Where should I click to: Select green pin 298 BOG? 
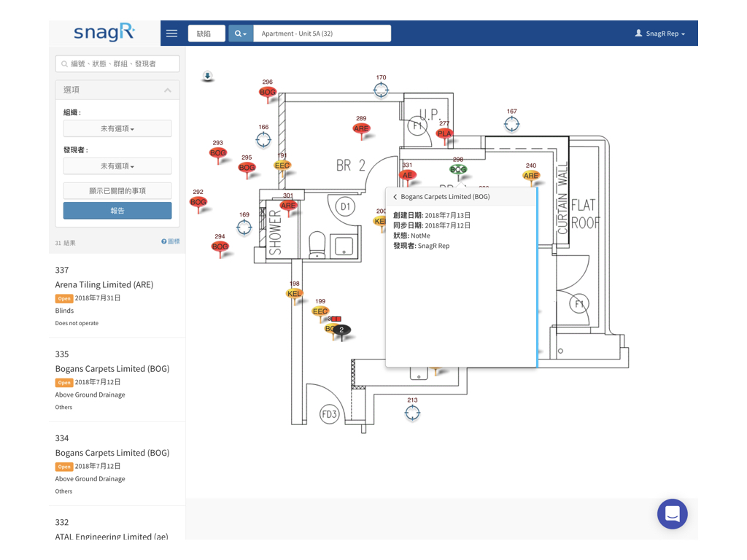pos(458,169)
